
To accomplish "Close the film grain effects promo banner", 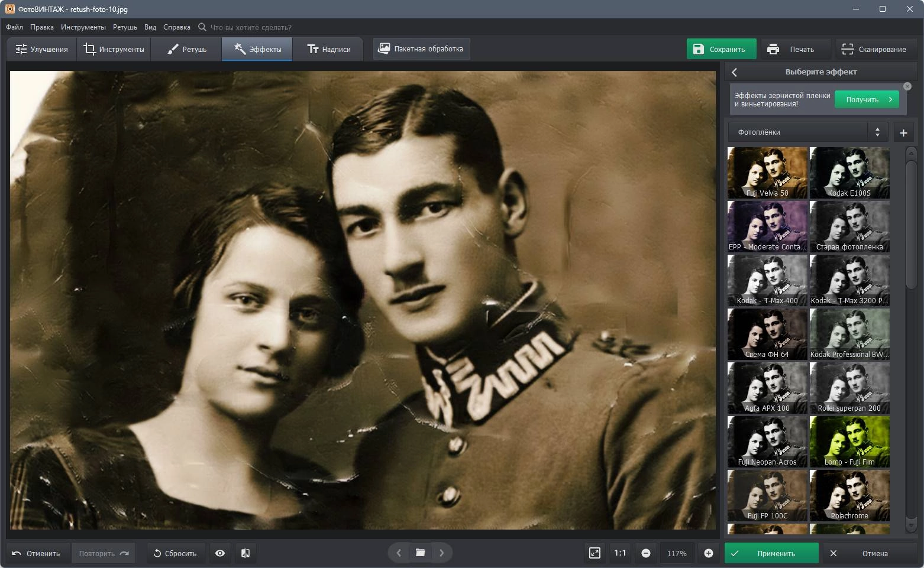I will 907,86.
